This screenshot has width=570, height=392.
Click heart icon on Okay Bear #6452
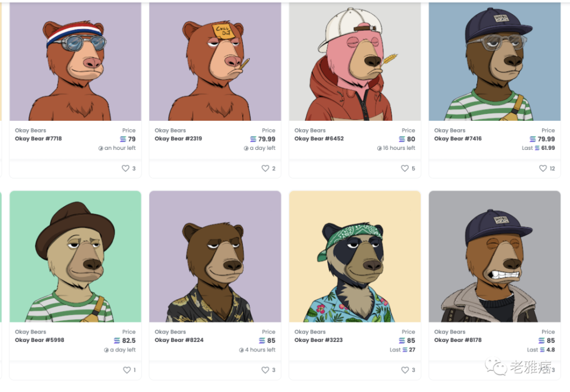pos(405,168)
